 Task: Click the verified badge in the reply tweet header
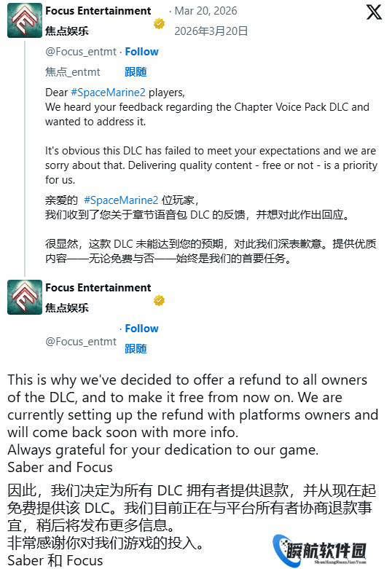159,300
